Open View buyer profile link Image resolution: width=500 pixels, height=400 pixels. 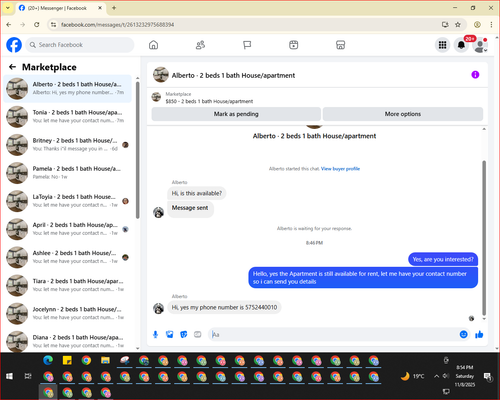340,169
